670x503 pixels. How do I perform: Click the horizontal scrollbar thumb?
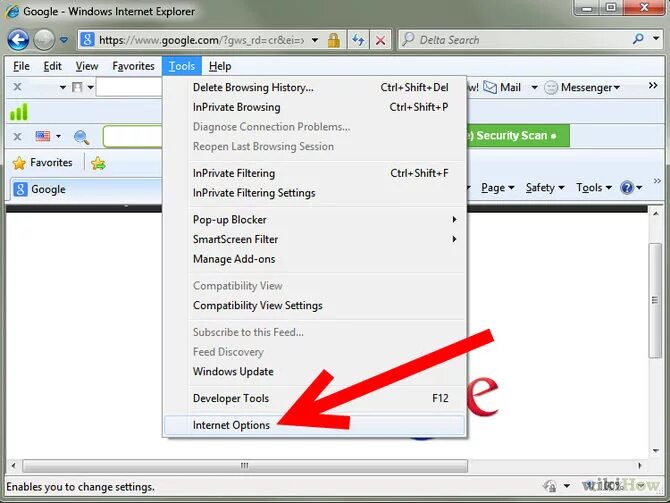point(245,465)
